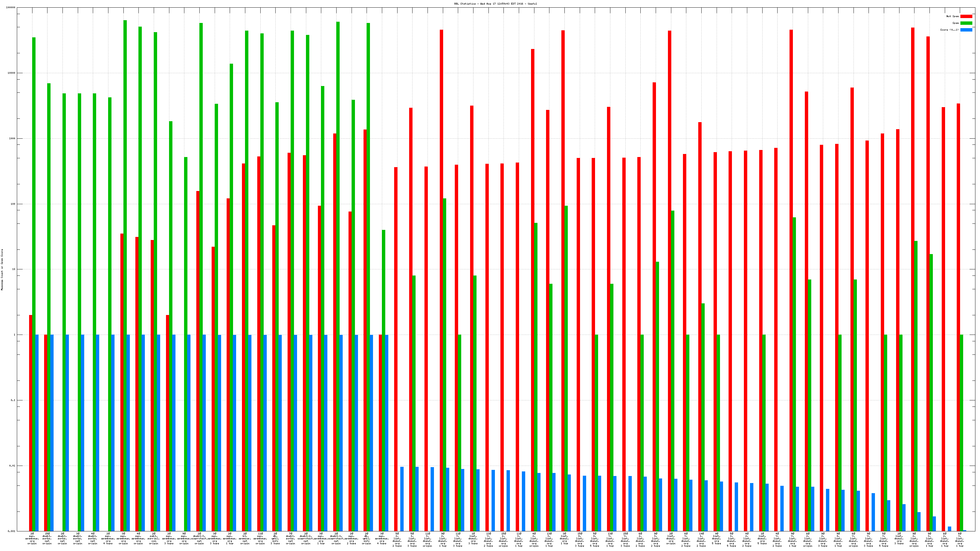The image size is (980, 551).
Task: Click the 0.001 y-axis tick label
Action: pyautogui.click(x=11, y=531)
